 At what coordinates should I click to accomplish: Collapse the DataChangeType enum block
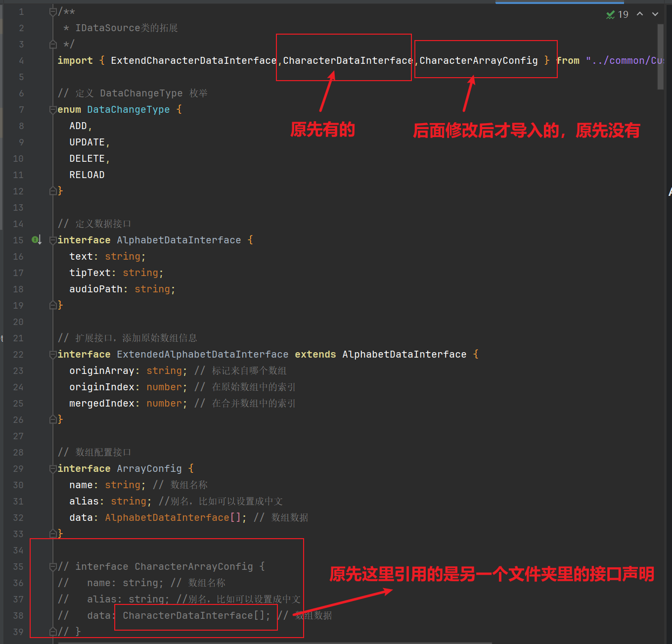53,109
